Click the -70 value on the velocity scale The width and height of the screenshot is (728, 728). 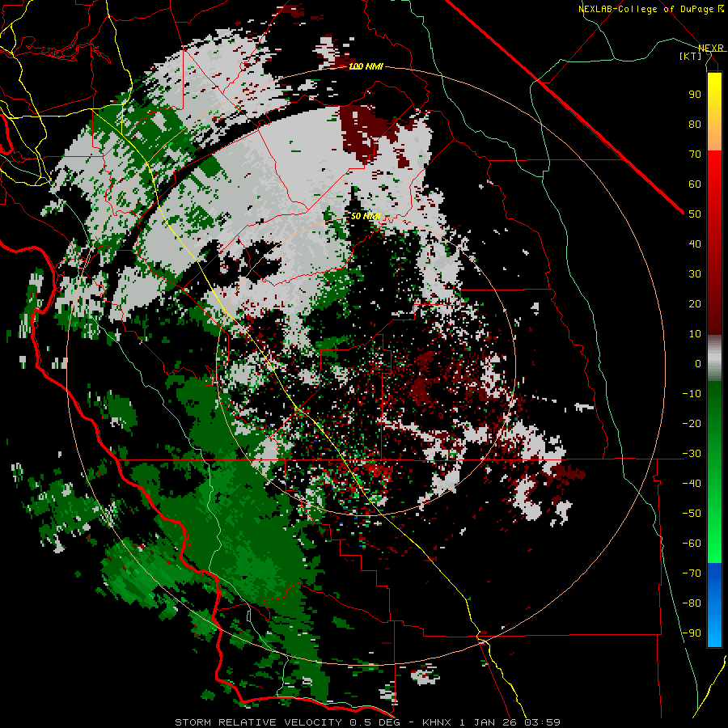(x=692, y=574)
